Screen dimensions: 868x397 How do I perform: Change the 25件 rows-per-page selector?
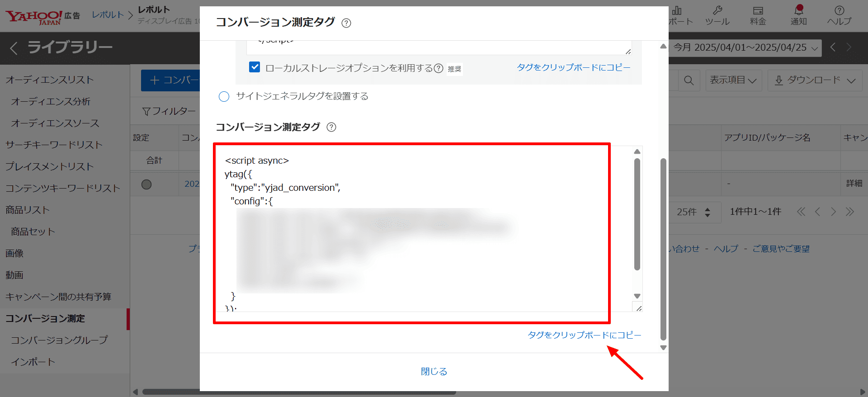[694, 212]
